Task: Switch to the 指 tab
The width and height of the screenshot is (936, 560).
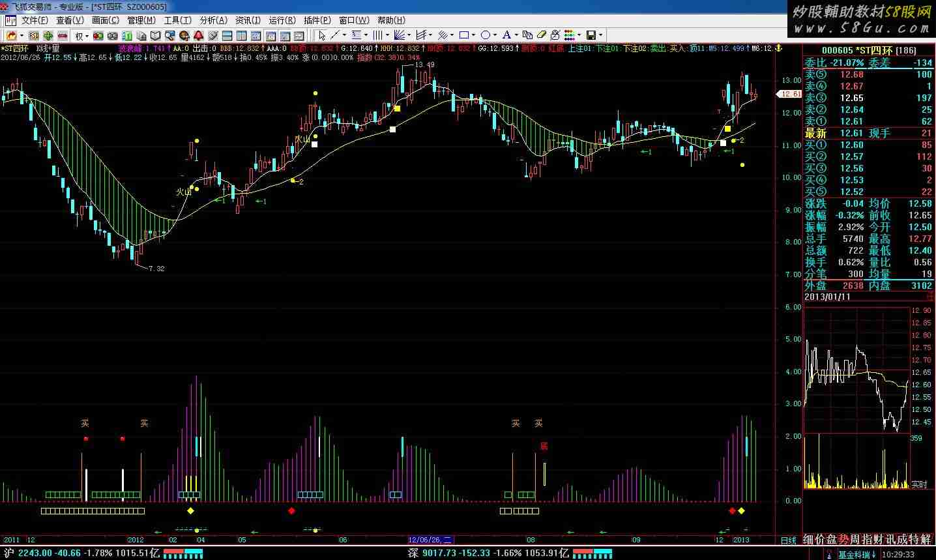Action: [x=868, y=539]
